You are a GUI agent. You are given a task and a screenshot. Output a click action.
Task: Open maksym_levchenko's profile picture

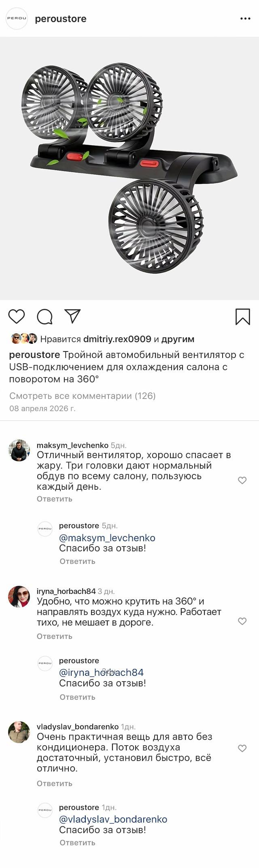(x=19, y=450)
